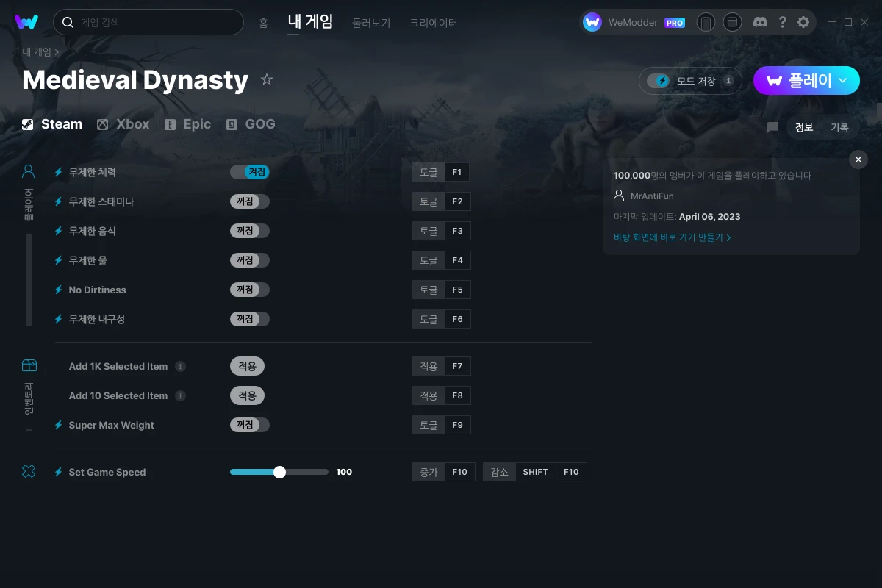This screenshot has height=588, width=882.
Task: Expand the 플레이 button dropdown arrow
Action: click(x=843, y=80)
